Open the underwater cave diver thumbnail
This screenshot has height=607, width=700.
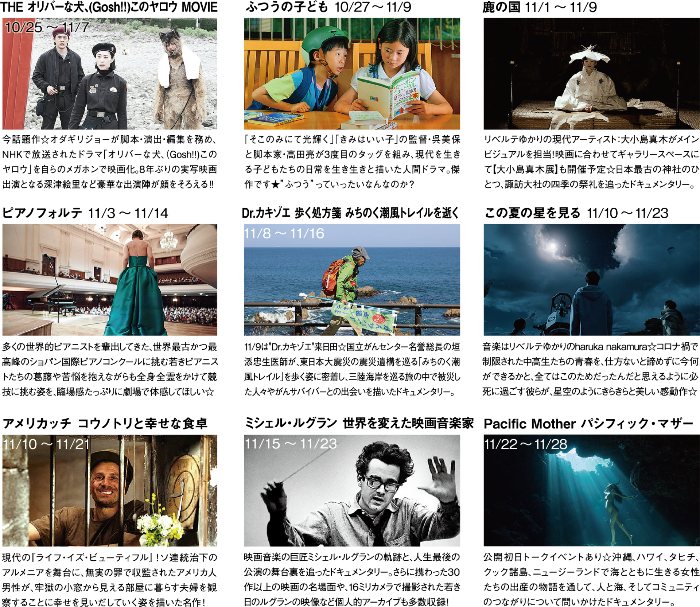[591, 490]
